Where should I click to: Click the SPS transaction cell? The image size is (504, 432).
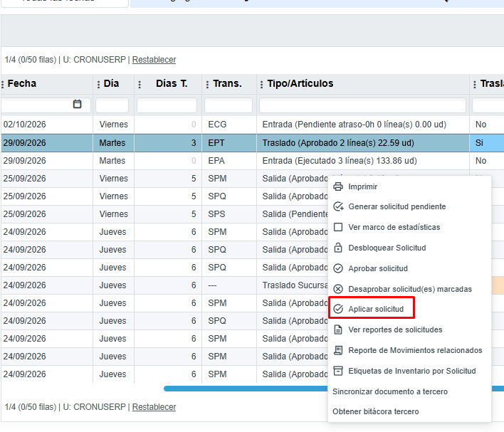coord(229,214)
